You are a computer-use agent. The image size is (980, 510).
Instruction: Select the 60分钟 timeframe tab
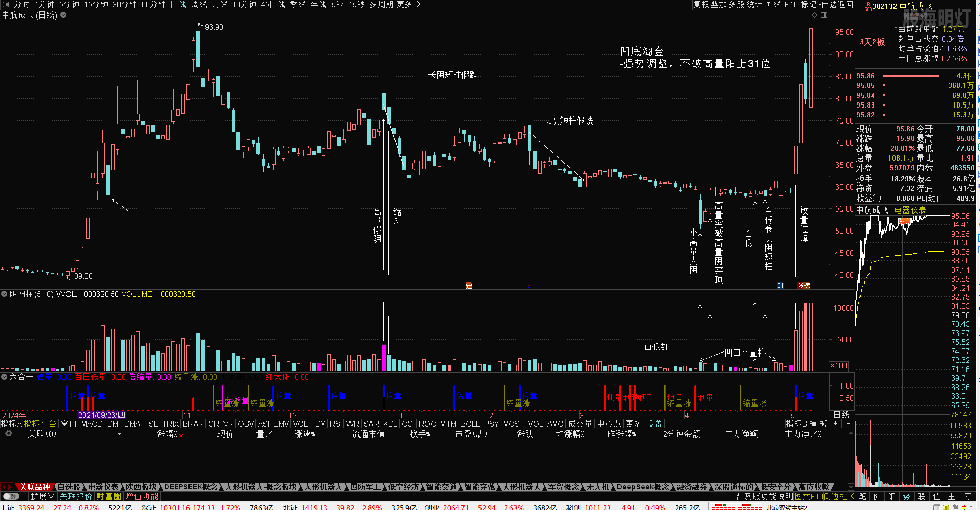(153, 4)
